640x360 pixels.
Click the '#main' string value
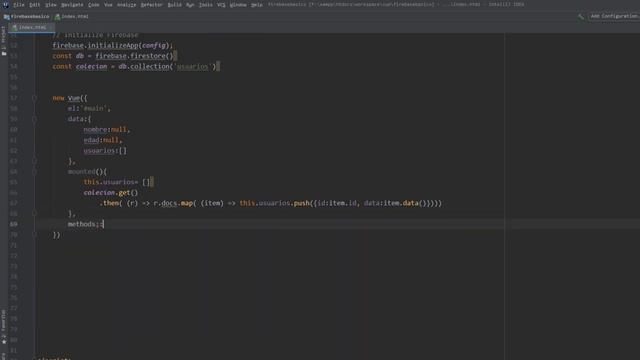pyautogui.click(x=94, y=109)
